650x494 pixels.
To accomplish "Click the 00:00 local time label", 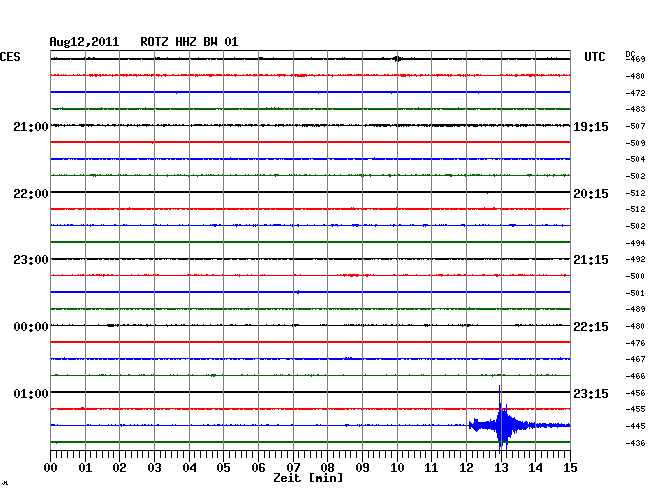I will pyautogui.click(x=31, y=327).
